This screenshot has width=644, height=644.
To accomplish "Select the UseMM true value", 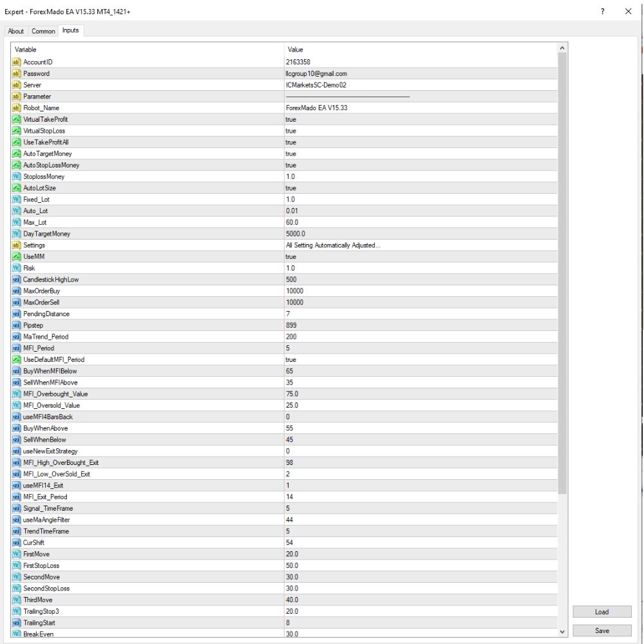I will point(291,257).
